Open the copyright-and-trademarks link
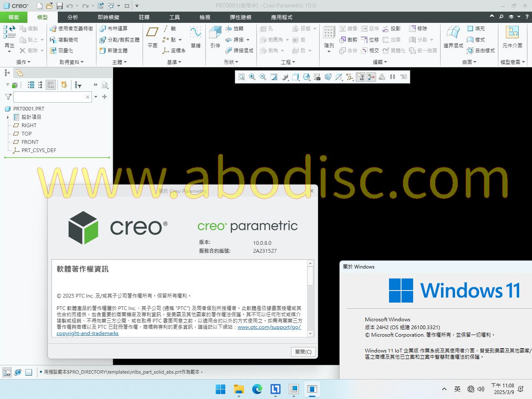Viewport: 532px width, 399px height. 88,333
